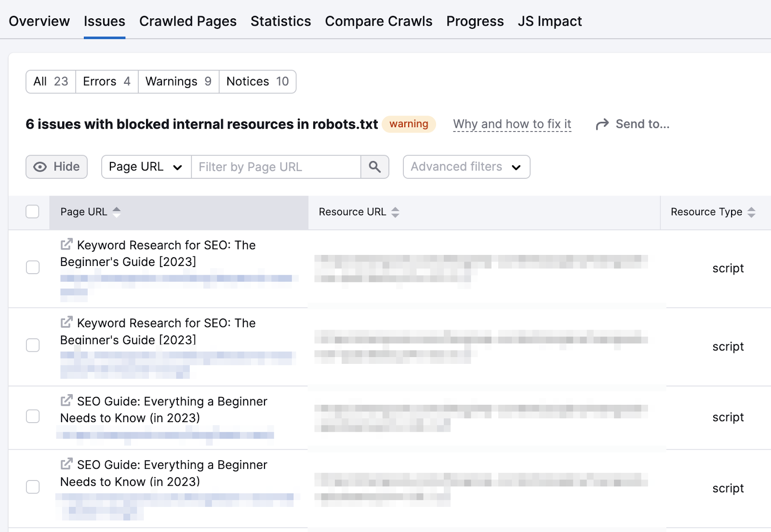Click external link icon next to SEO Guide row
771x532 pixels.
point(67,400)
